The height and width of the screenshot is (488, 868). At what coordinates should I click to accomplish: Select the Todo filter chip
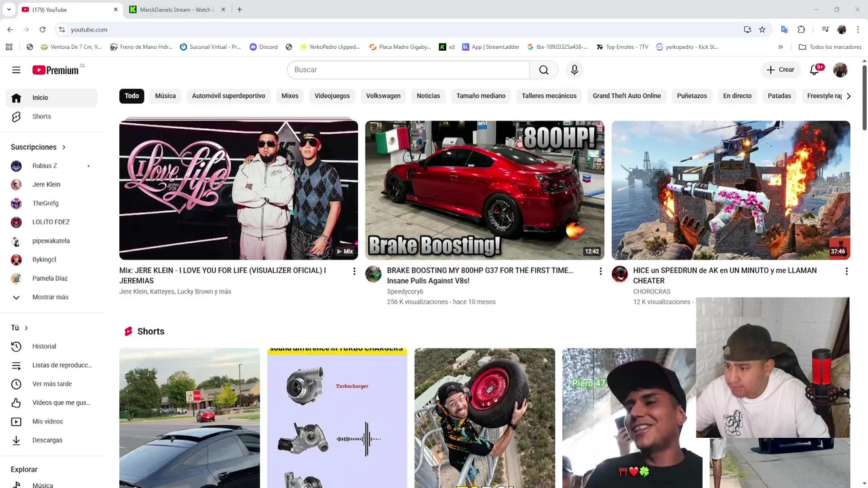point(132,96)
